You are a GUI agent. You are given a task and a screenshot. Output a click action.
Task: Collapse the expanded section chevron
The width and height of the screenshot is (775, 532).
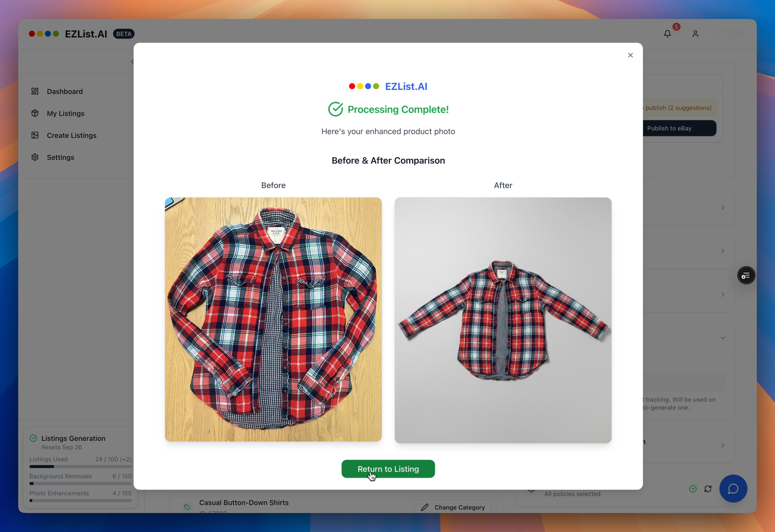(723, 338)
